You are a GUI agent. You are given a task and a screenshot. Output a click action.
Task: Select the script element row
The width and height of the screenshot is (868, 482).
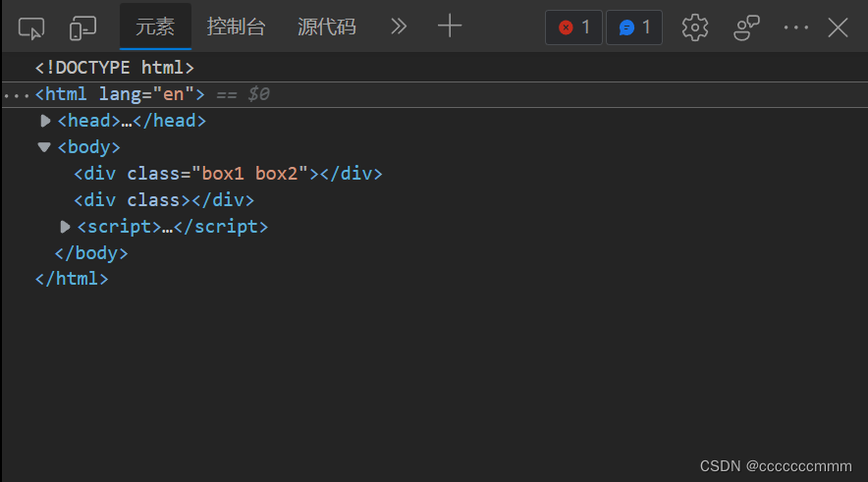[x=172, y=227]
